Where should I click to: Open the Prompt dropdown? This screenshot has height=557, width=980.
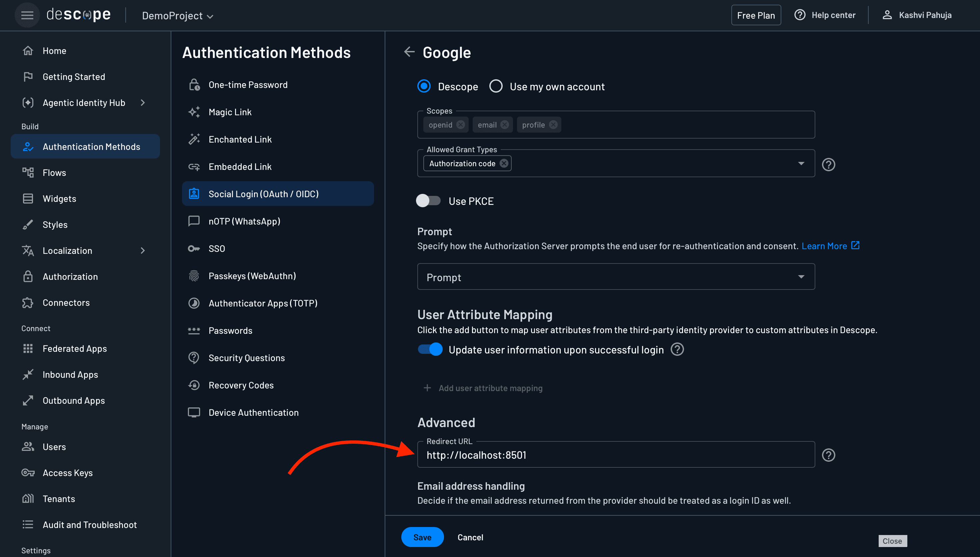coord(616,277)
